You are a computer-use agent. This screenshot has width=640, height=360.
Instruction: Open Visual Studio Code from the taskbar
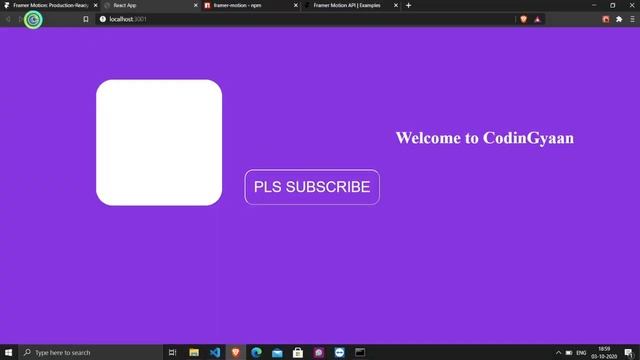[215, 352]
